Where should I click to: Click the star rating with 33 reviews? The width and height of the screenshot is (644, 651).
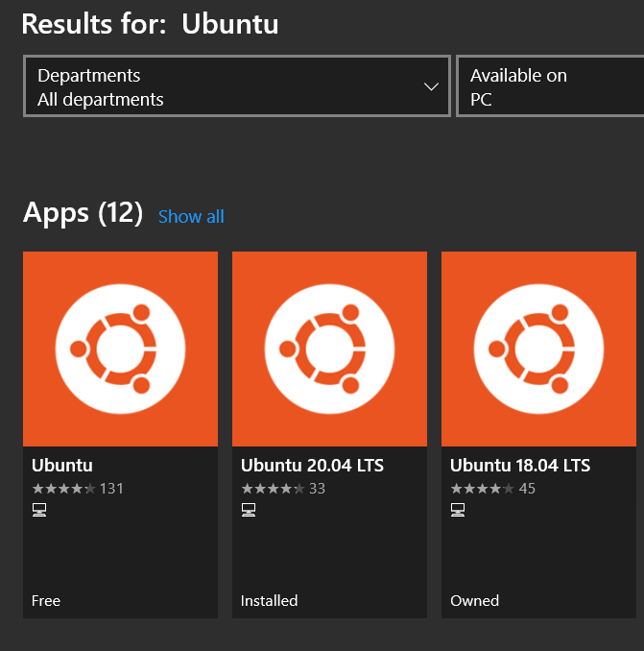(283, 489)
